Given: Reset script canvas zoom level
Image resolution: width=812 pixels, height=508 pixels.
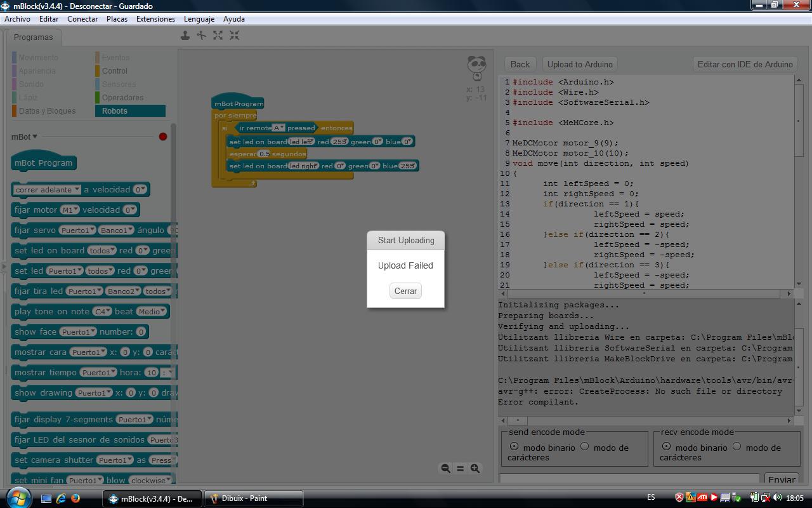Looking at the screenshot, I should 460,469.
